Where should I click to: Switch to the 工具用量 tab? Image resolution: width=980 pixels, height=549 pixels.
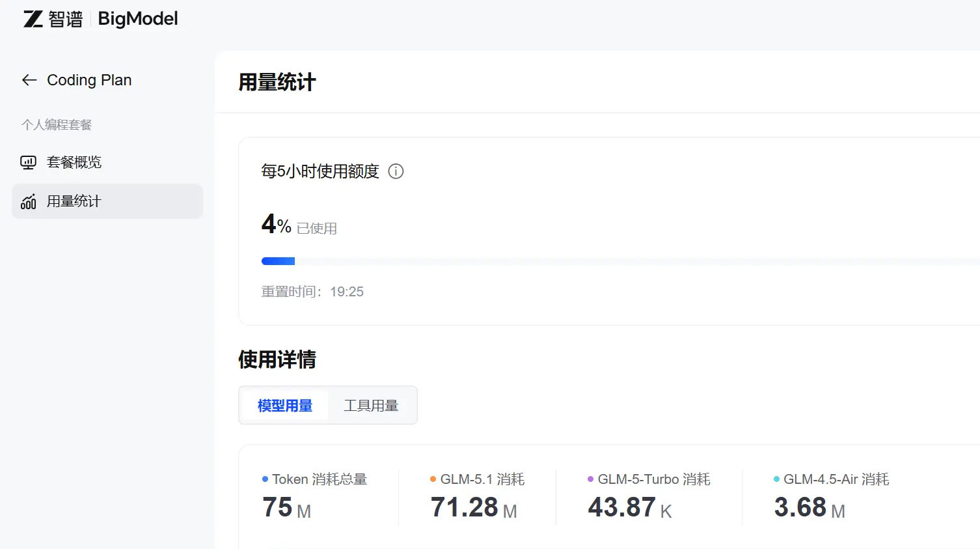point(371,406)
